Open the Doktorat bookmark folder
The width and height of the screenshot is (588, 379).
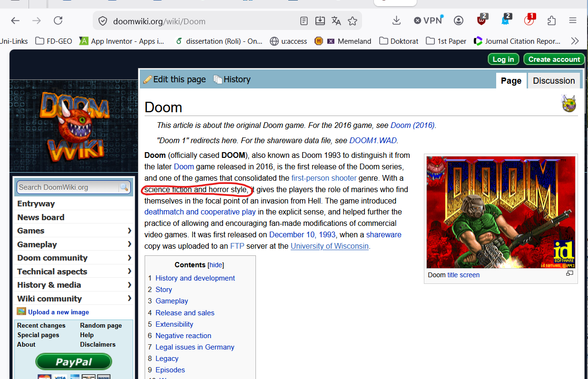coord(399,41)
